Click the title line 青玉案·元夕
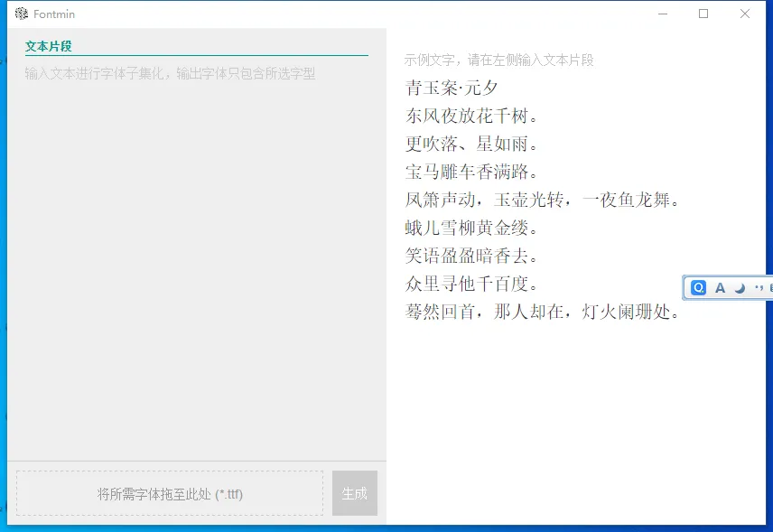 pos(452,89)
